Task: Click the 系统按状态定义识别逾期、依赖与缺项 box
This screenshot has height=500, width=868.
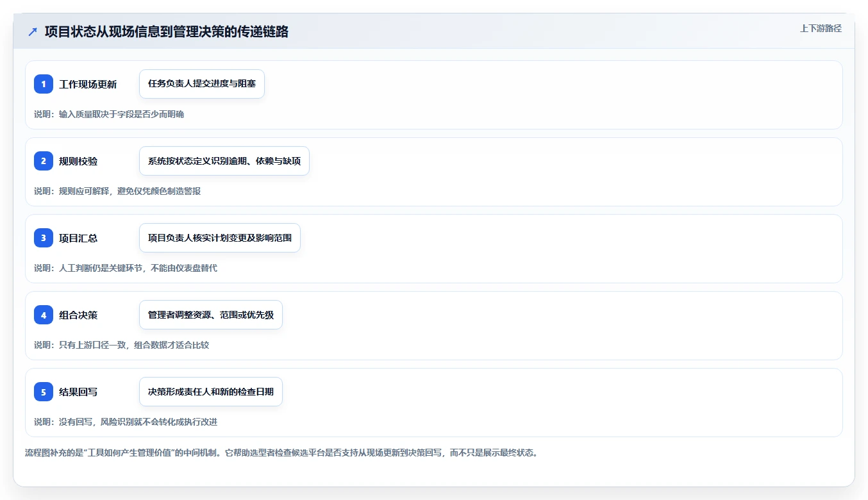Action: 224,161
